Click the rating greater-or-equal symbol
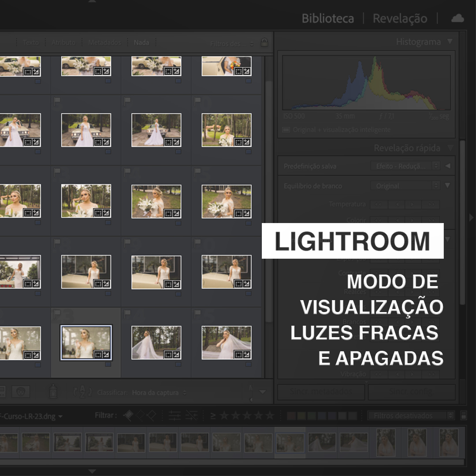 click(213, 416)
